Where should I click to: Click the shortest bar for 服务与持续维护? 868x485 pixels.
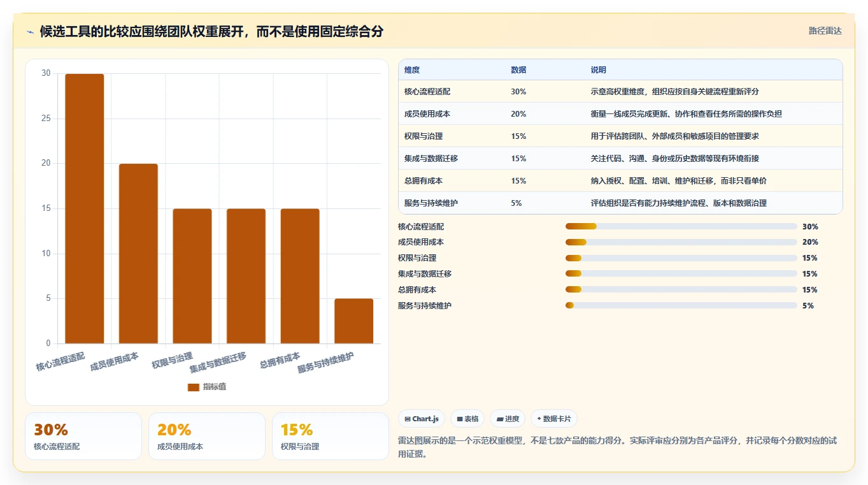pos(354,321)
